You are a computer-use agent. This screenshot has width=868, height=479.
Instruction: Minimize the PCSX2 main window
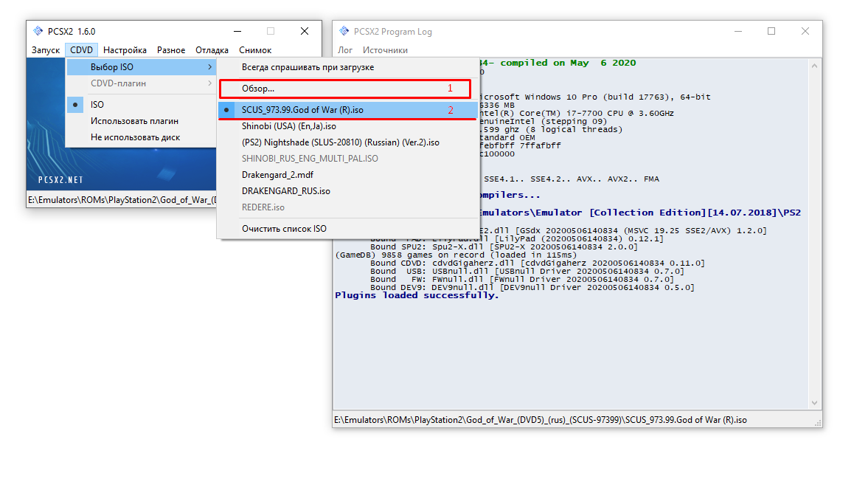pyautogui.click(x=237, y=31)
